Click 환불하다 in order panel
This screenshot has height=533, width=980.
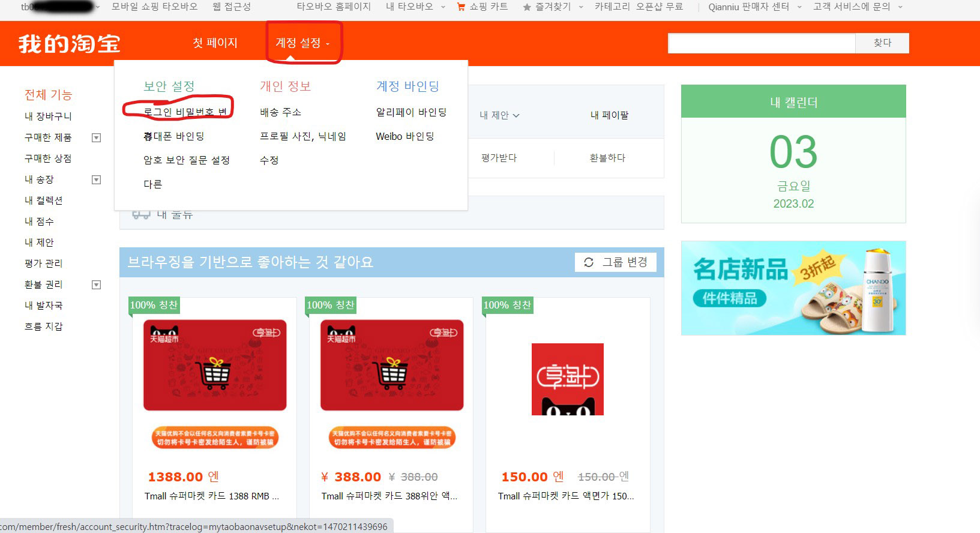pos(607,158)
